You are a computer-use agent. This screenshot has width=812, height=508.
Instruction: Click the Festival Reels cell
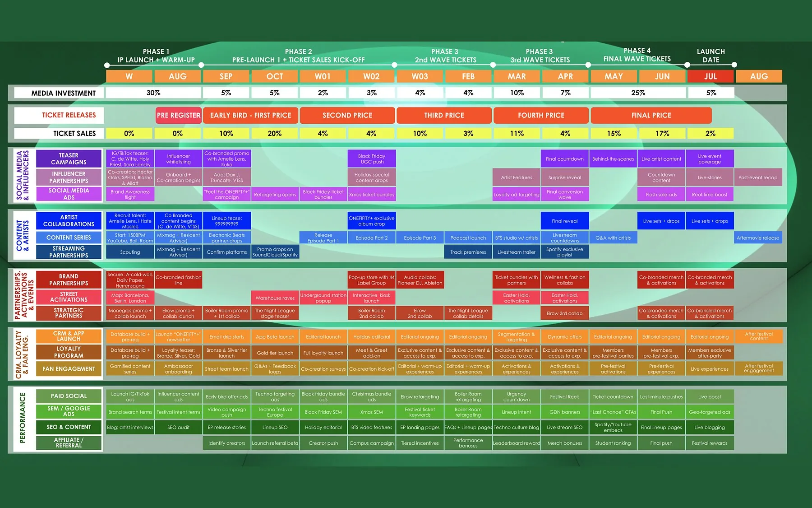click(x=565, y=396)
